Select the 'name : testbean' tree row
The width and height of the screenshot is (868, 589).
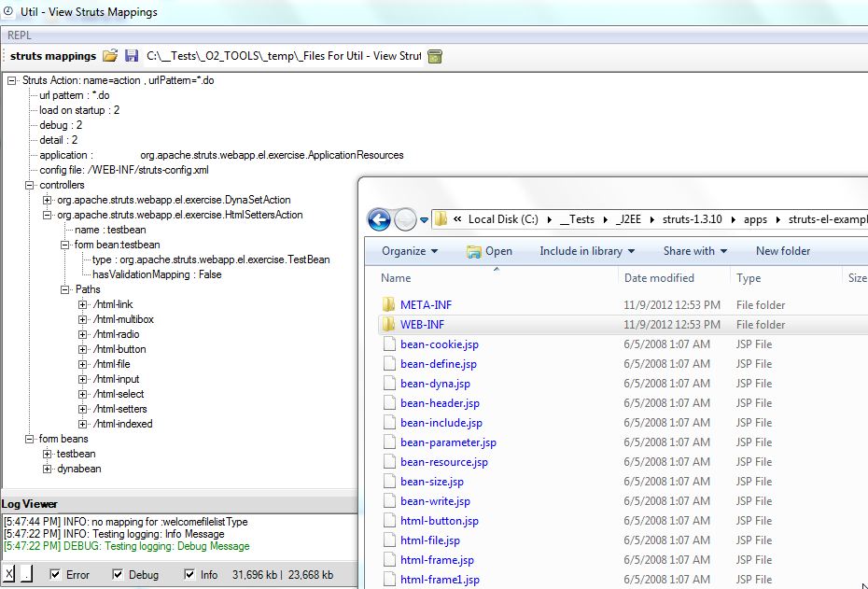click(110, 230)
